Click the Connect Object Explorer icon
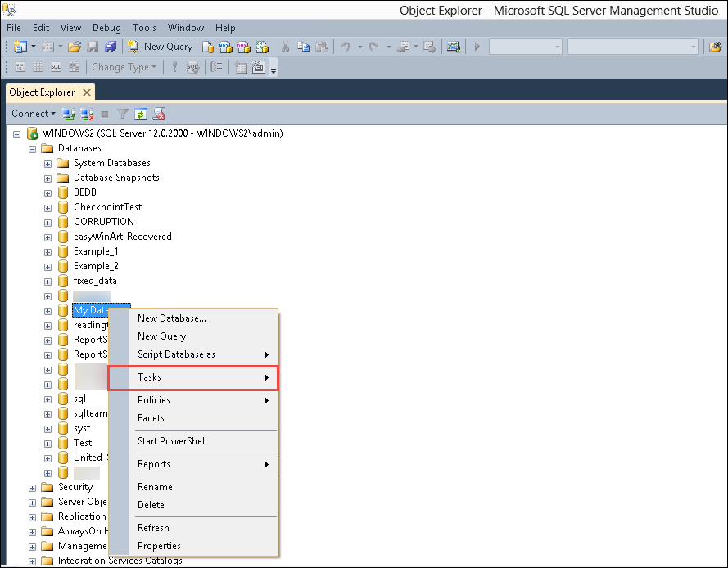The width and height of the screenshot is (728, 568). (x=70, y=114)
